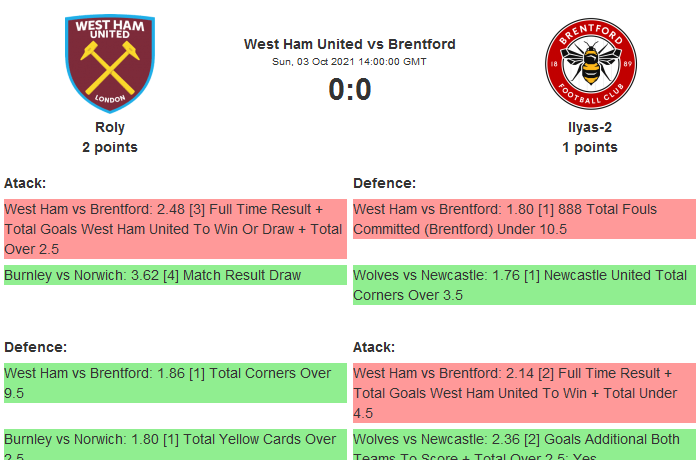
Task: Click Roly's Atack section heading
Action: (x=25, y=183)
